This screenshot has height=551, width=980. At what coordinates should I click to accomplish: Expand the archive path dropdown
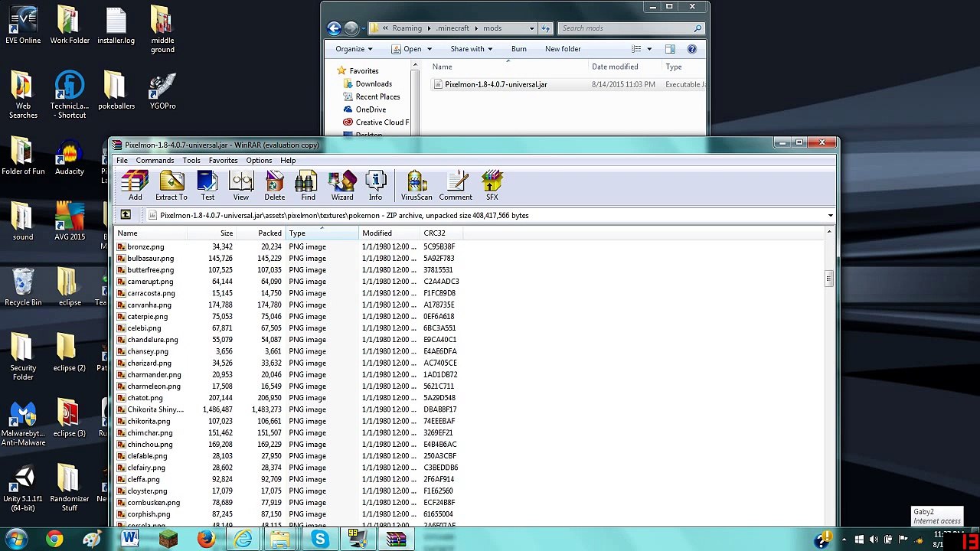(x=830, y=216)
